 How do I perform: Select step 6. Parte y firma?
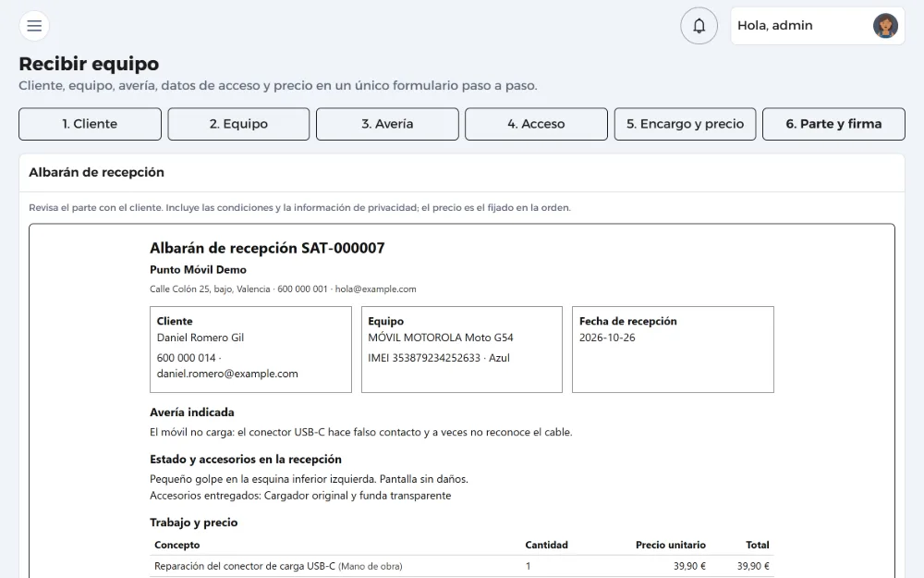click(833, 124)
